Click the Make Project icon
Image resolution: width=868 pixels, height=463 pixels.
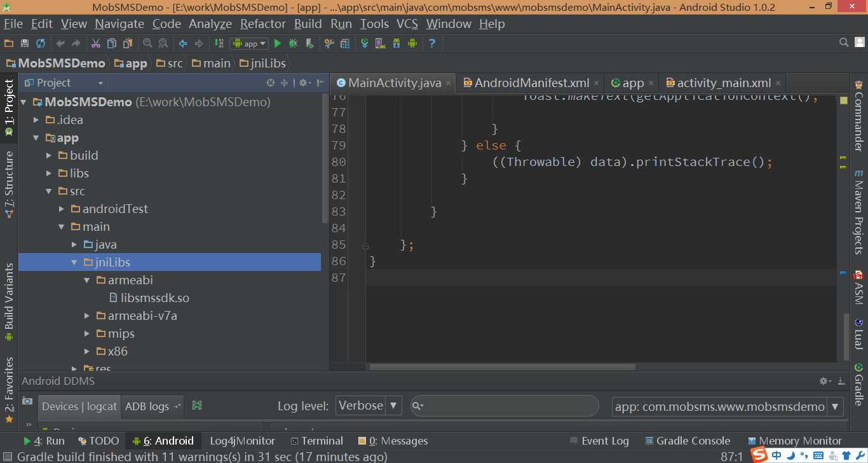point(219,43)
